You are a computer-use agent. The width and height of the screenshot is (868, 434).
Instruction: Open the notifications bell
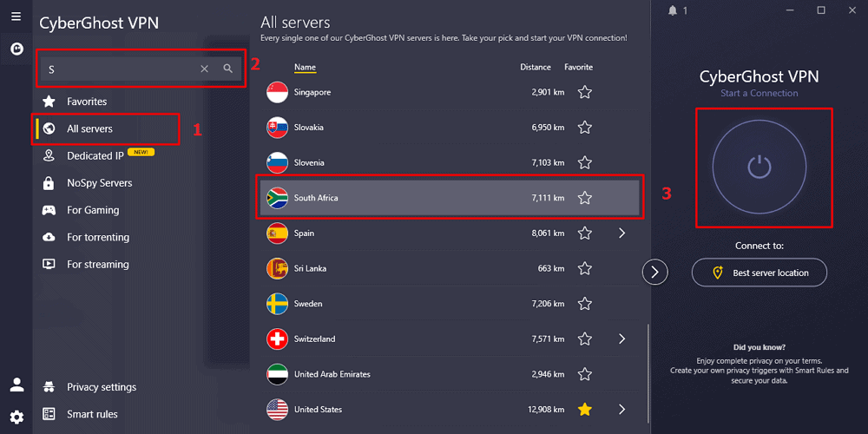673,10
